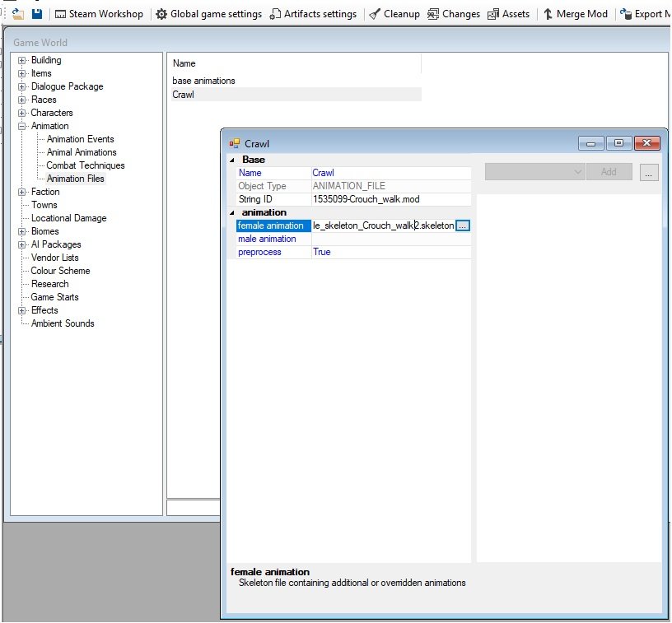Expand the Effects tree node
Viewport: 672px width, 623px height.
21,311
